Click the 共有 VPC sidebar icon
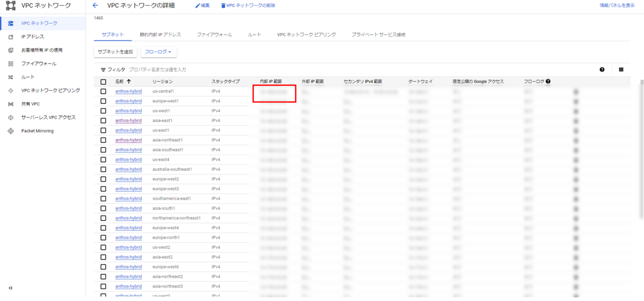644x301 pixels. pos(10,104)
